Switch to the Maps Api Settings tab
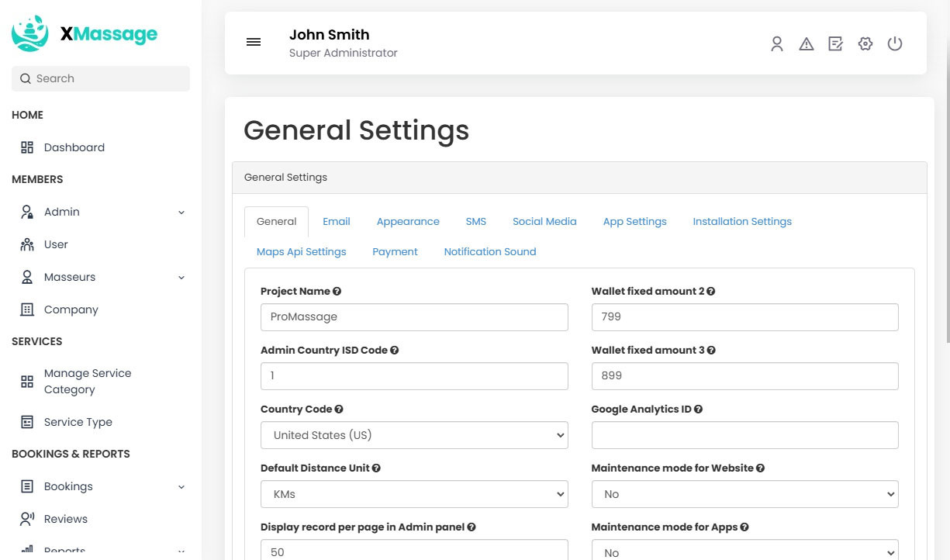The image size is (950, 560). pos(301,252)
